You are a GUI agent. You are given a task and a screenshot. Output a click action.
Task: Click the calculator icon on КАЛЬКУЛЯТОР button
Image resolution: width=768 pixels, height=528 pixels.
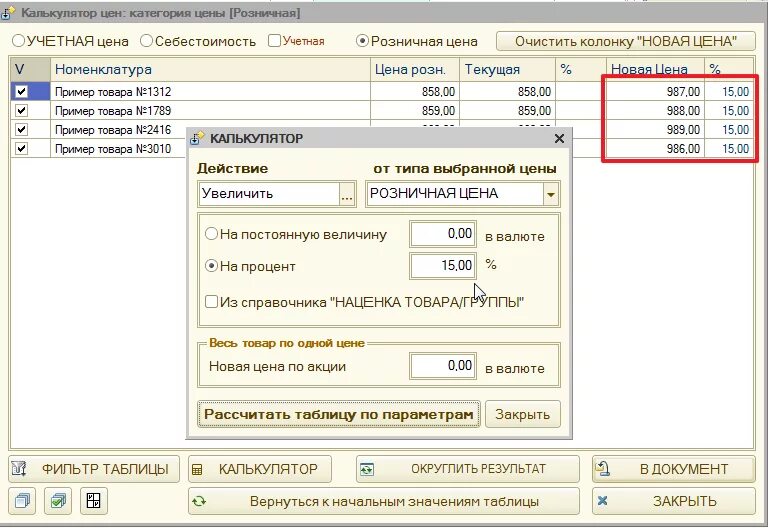coord(197,470)
